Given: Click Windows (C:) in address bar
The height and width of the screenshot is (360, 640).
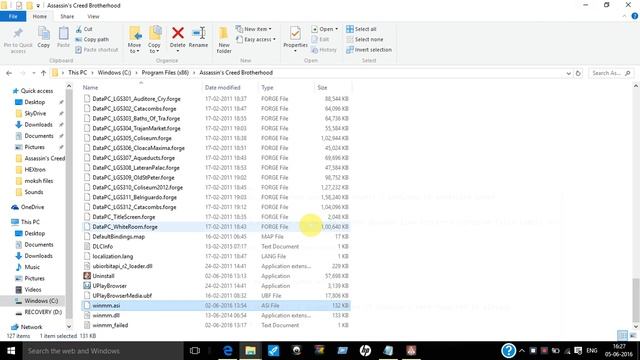Looking at the screenshot, I should (x=114, y=73).
